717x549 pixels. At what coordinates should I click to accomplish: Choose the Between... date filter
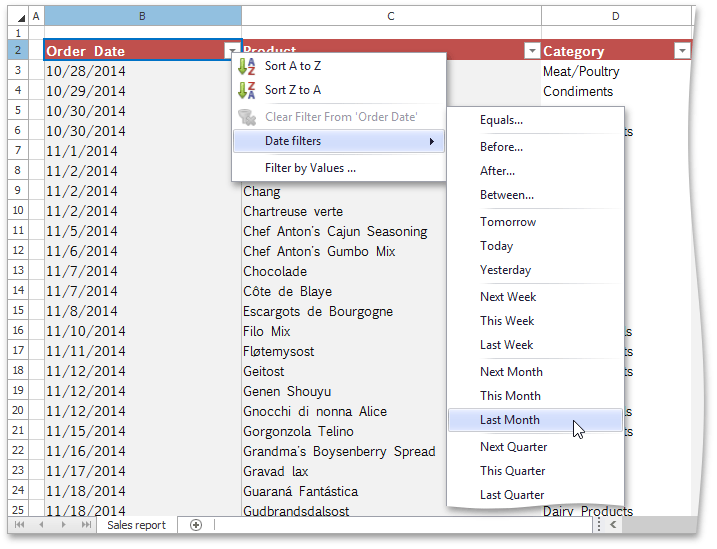(535, 195)
